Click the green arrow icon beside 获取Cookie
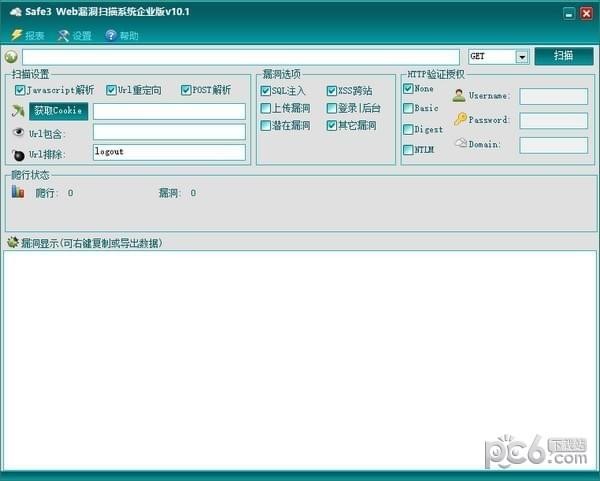Screen dimensions: 600x481 (18, 111)
